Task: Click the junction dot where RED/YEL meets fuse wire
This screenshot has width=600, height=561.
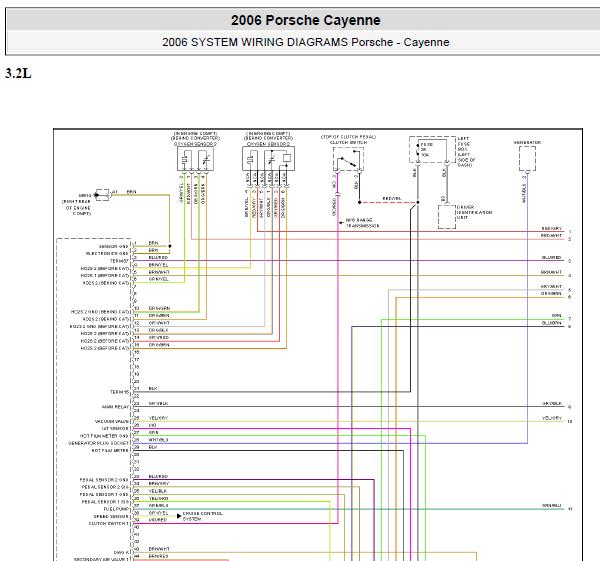Action: 418,202
